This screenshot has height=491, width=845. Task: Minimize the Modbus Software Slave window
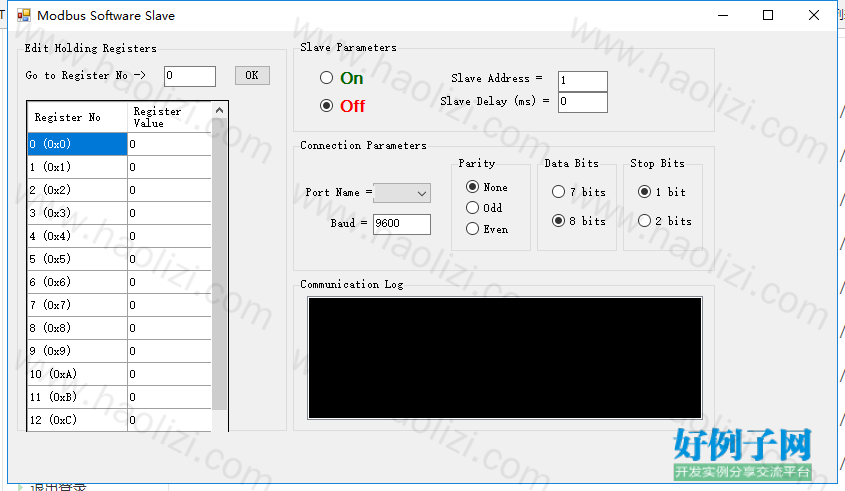pyautogui.click(x=723, y=15)
